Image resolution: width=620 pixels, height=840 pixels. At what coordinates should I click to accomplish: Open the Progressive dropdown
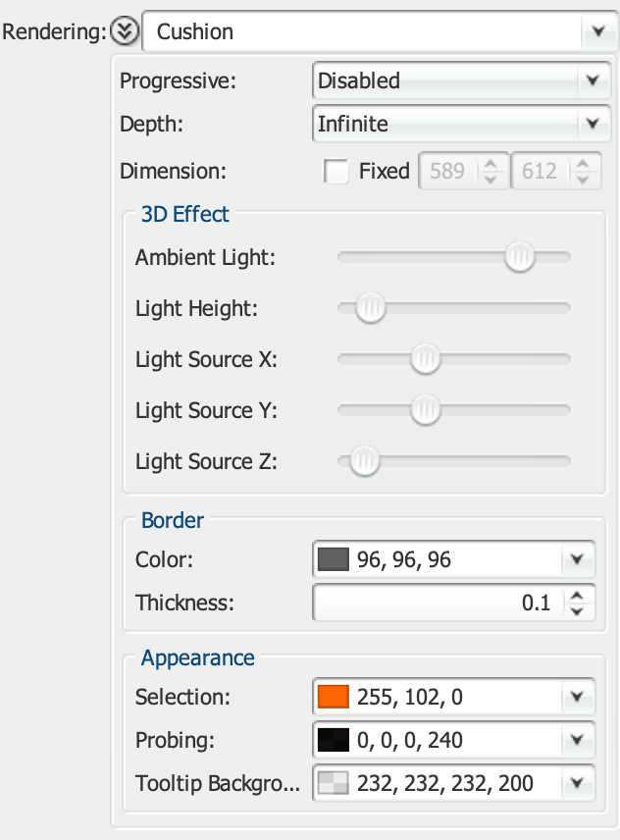pos(456,80)
